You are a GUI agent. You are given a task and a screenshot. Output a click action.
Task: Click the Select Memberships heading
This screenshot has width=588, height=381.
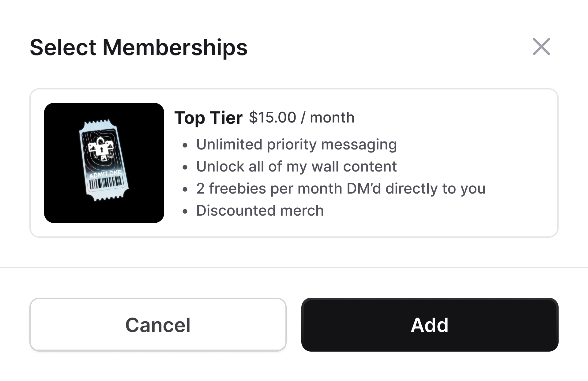tap(138, 47)
